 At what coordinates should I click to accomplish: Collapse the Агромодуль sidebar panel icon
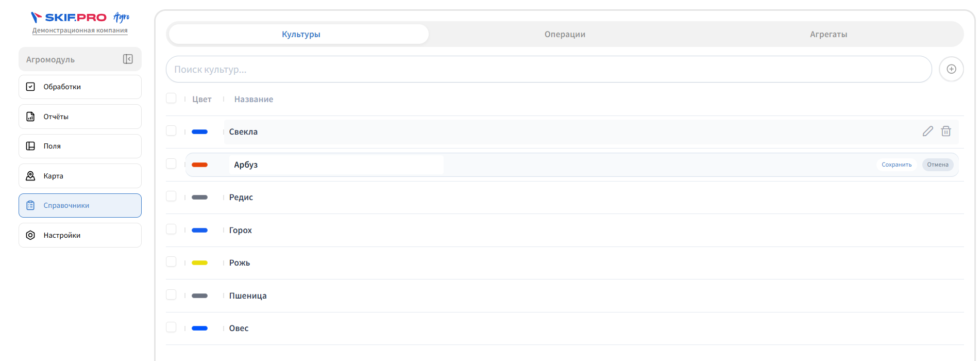tap(128, 59)
